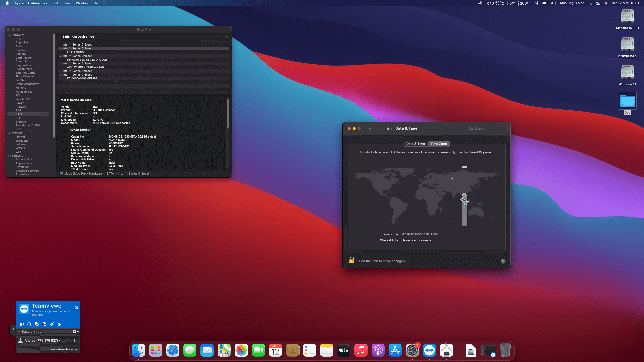Open the Window menu in menu bar
Viewport: 644px width, 362px height.
[x=82, y=3]
